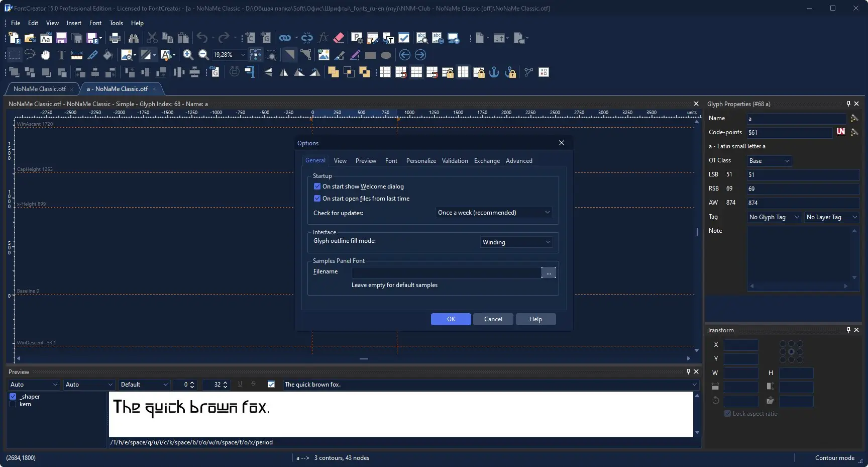Increase the preview font size stepper
Viewport: 868px width, 467px height.
pyautogui.click(x=225, y=383)
